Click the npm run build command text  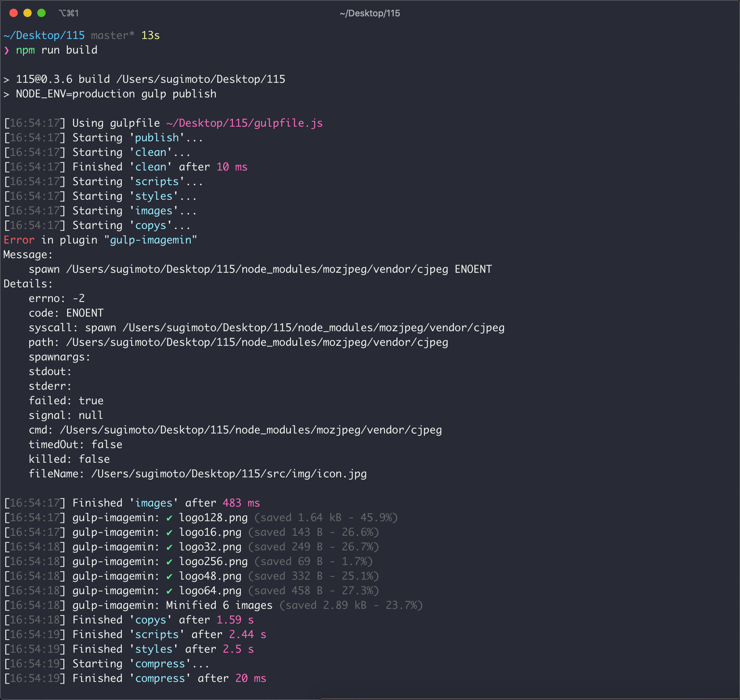56,50
